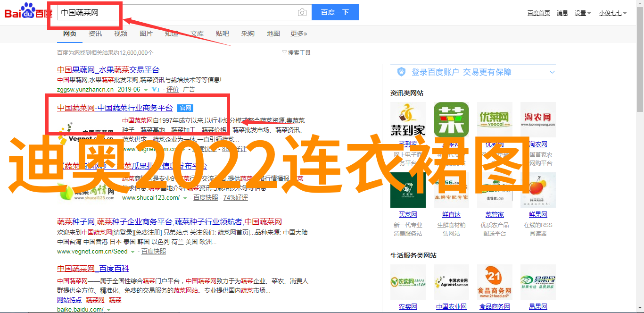The width and height of the screenshot is (644, 313).
Task: Click the baike.baidu.com/ URL
Action: pos(80,310)
